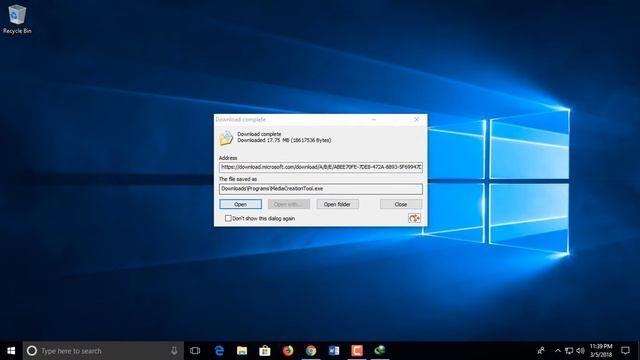
Task: Click the Open button in the download dialog
Action: (x=240, y=204)
